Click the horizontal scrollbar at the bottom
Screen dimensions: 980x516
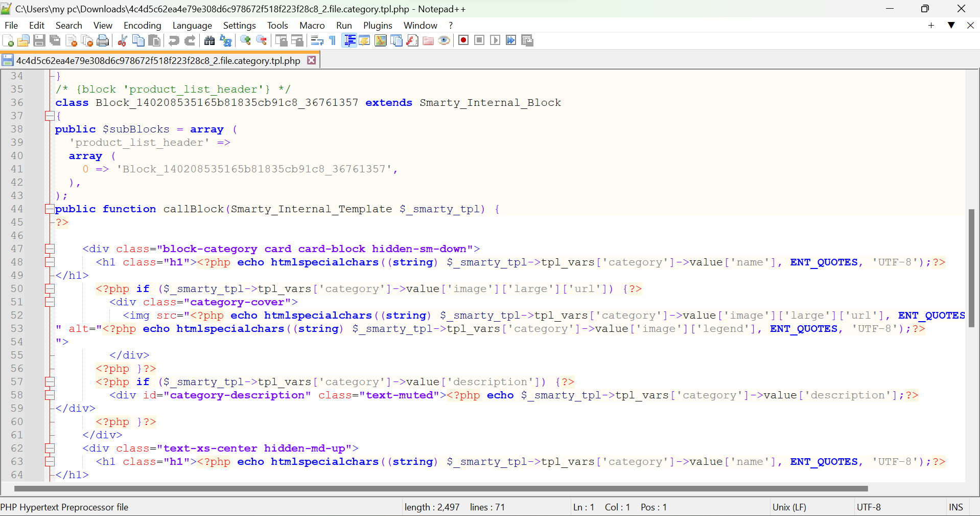point(439,488)
